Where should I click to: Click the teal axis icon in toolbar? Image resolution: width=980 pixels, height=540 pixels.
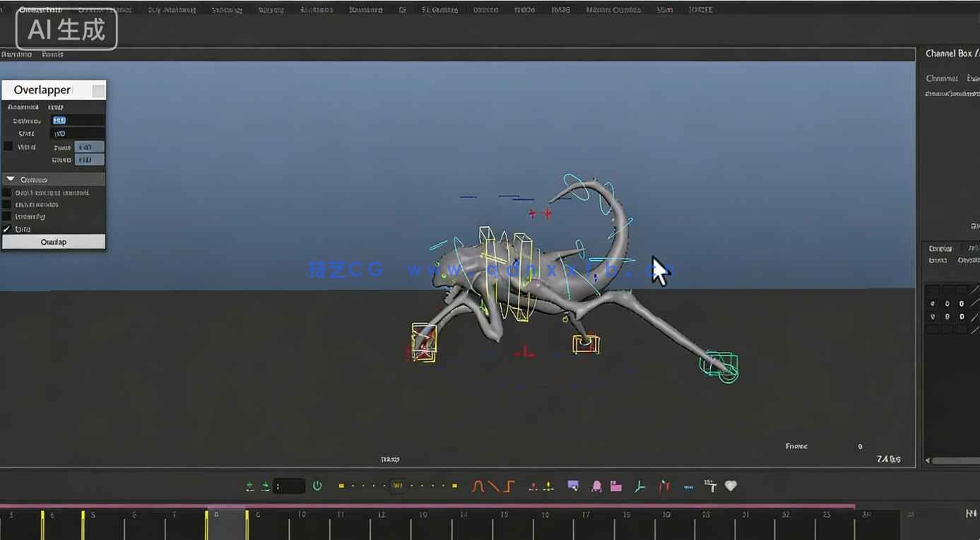[640, 486]
